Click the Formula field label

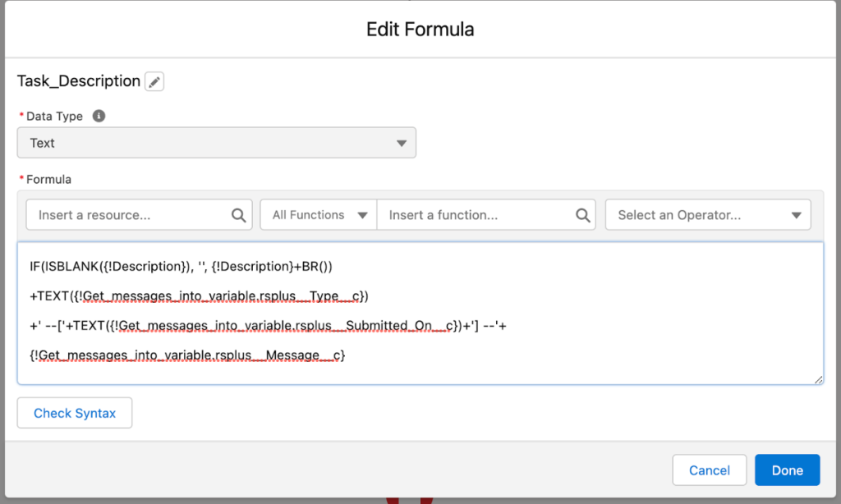tap(48, 179)
